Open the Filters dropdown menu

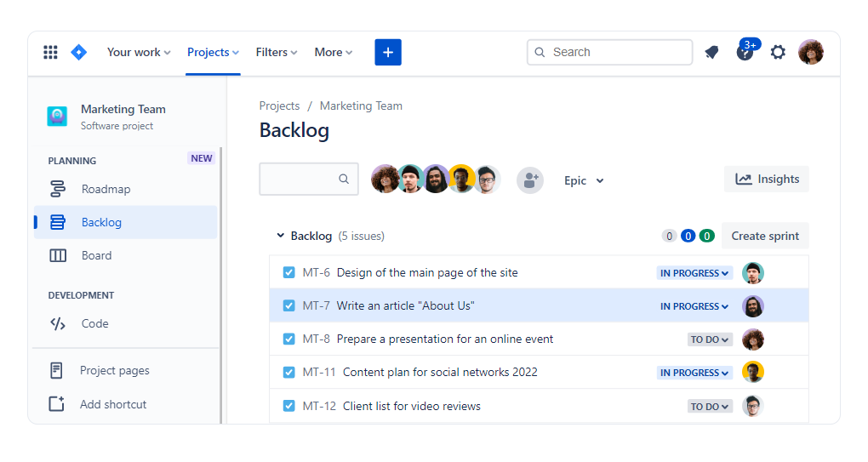point(277,52)
